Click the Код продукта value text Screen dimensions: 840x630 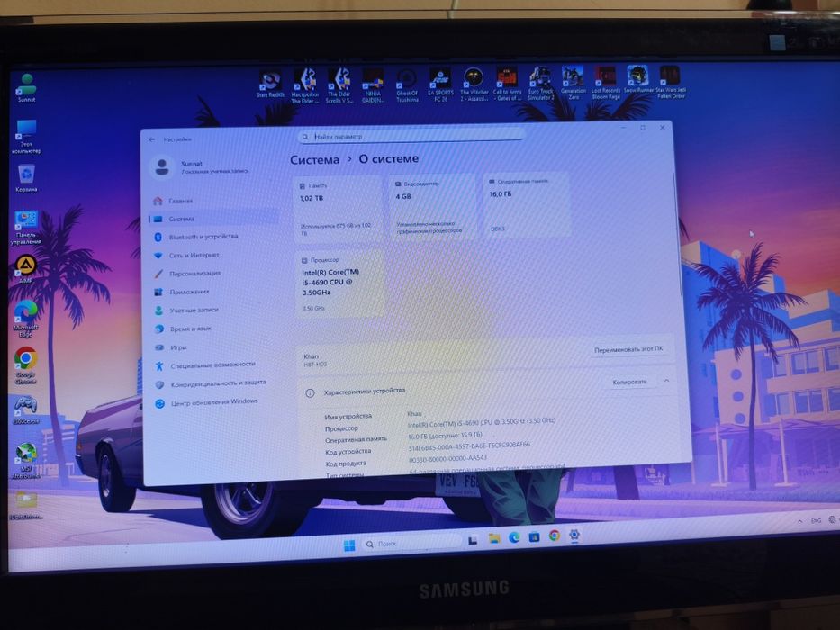[447, 459]
